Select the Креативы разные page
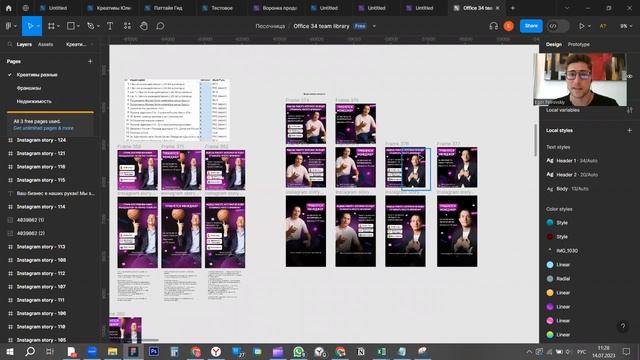The height and width of the screenshot is (360, 640). click(x=37, y=75)
